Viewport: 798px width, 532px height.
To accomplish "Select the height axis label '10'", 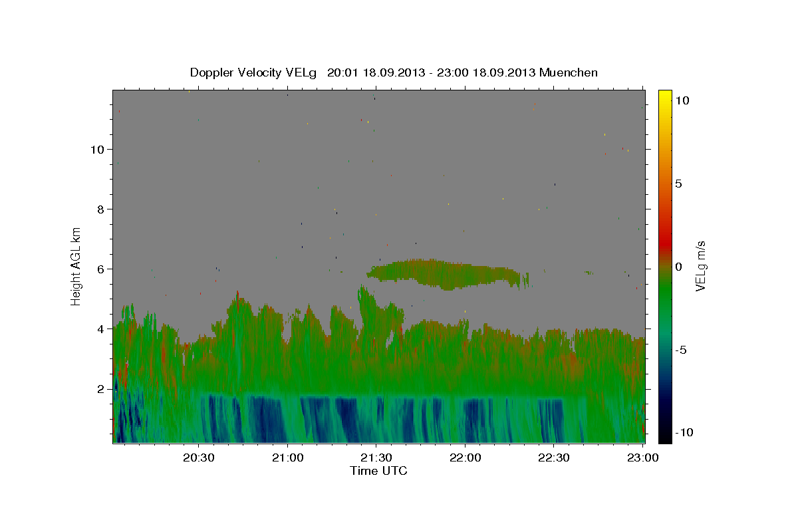I will (x=97, y=149).
